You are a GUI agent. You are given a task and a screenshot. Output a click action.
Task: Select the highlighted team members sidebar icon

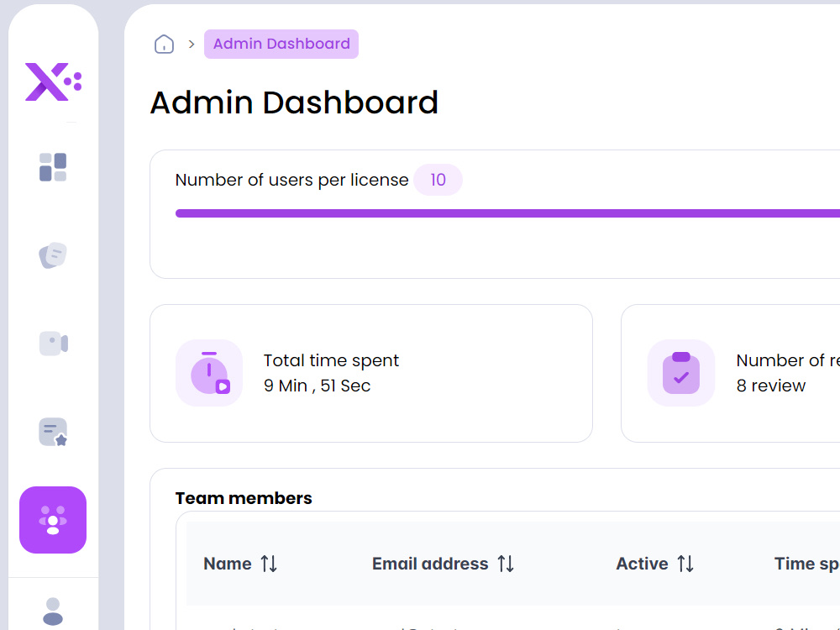[x=53, y=520]
